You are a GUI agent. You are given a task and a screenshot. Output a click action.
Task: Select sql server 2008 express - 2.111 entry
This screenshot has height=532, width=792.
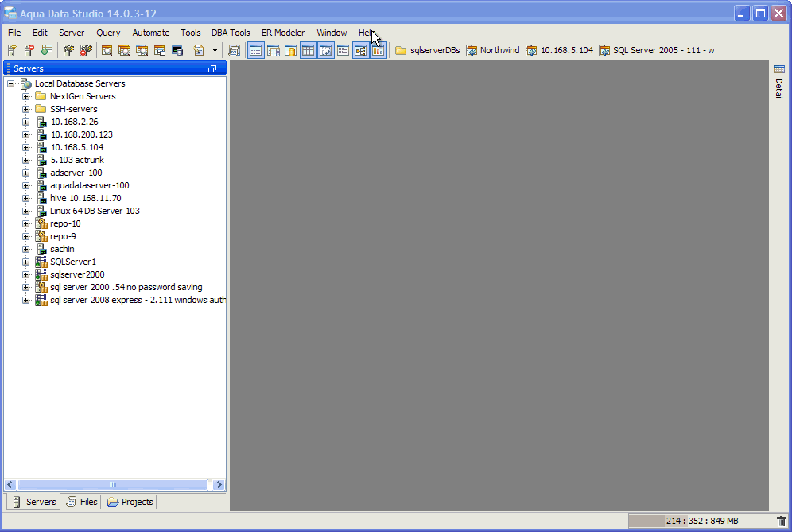(x=138, y=300)
